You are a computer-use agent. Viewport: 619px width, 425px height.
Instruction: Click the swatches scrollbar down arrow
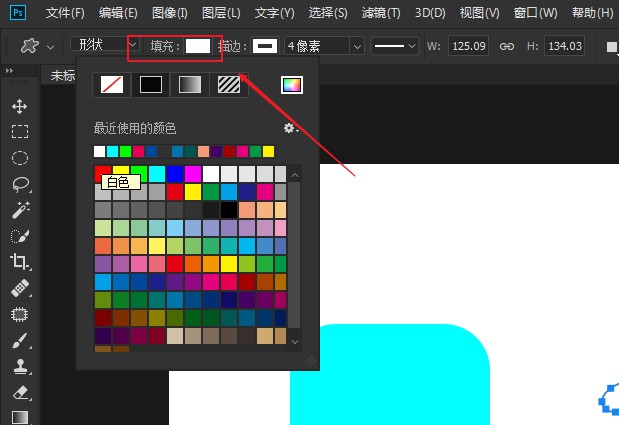click(295, 342)
